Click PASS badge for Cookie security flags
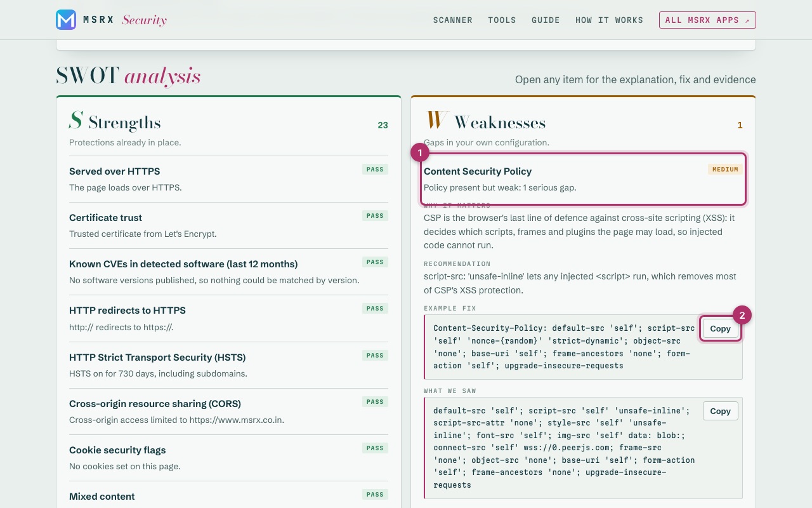 (375, 448)
